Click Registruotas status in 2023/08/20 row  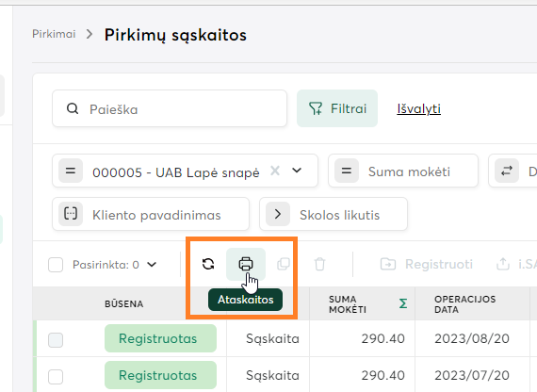coord(160,338)
